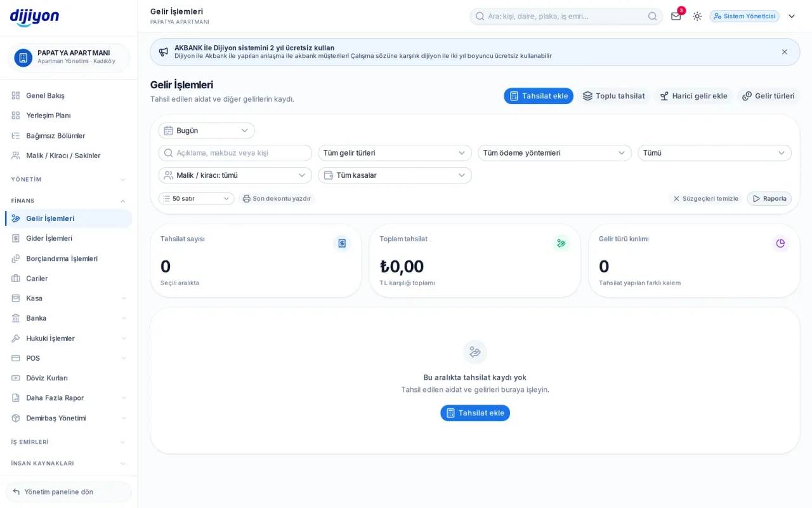Open Tüm ödeme yöntemleri dropdown
The image size is (812, 508).
click(x=554, y=153)
